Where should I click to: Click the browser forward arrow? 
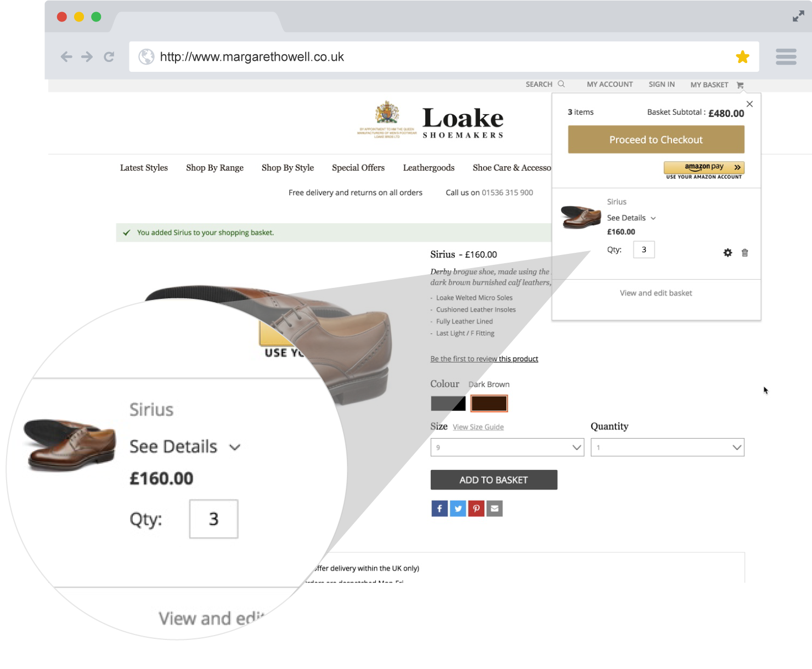coord(87,56)
